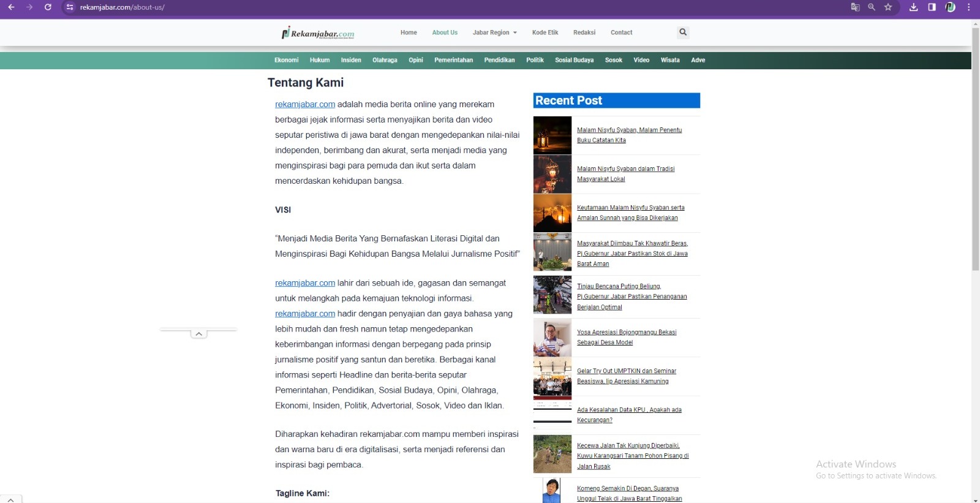Open browser downloads icon
980x503 pixels.
click(913, 7)
